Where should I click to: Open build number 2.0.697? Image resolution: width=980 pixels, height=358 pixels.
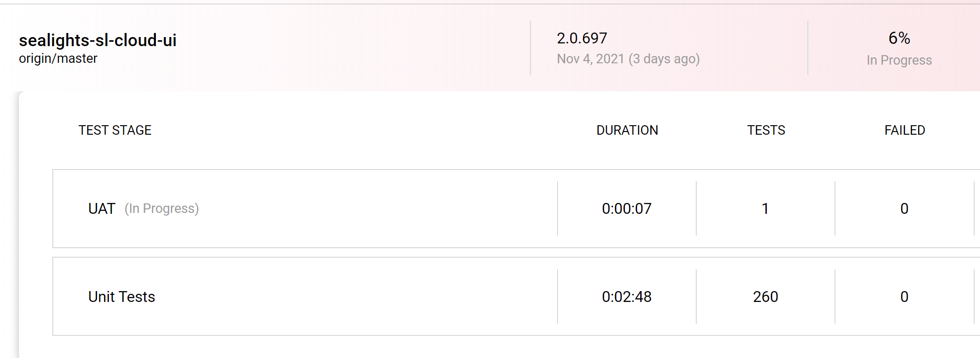point(582,38)
